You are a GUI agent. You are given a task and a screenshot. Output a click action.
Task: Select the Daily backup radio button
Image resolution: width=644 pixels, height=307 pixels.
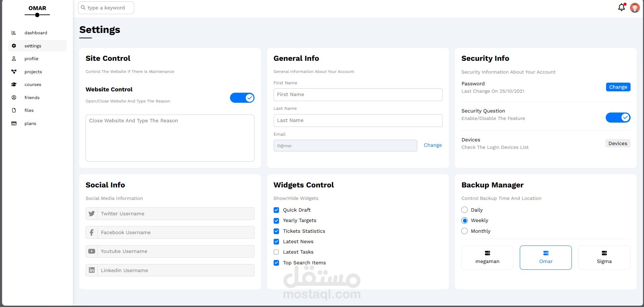tap(465, 210)
